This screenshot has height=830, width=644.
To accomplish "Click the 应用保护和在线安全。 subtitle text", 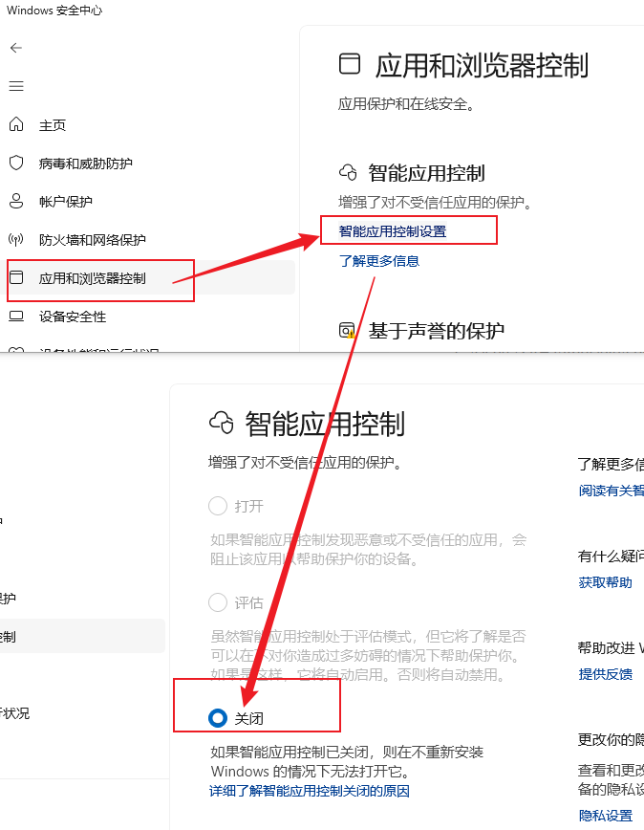I will [405, 103].
